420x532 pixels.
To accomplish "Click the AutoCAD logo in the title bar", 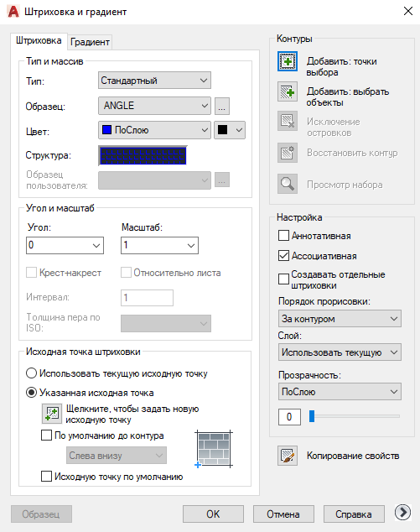I will pyautogui.click(x=13, y=12).
